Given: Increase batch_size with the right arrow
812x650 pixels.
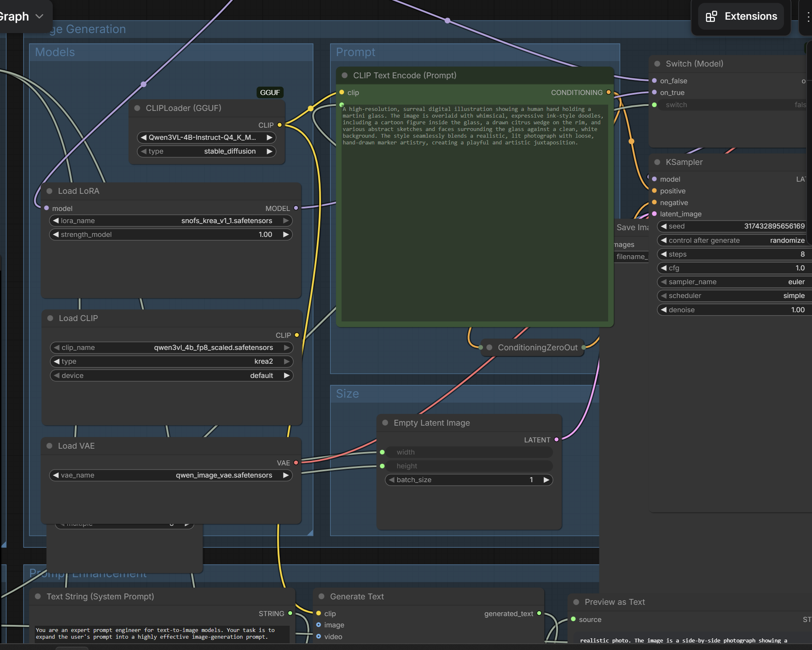Looking at the screenshot, I should click(x=546, y=480).
